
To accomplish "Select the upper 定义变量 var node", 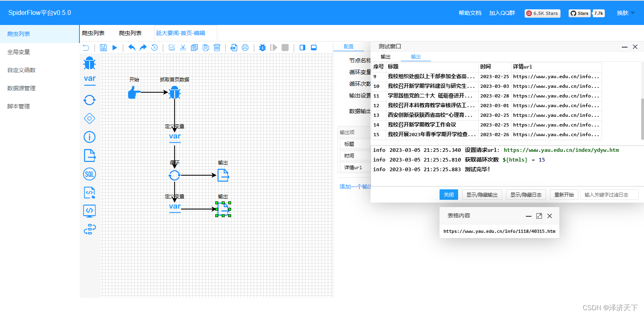I will [175, 137].
